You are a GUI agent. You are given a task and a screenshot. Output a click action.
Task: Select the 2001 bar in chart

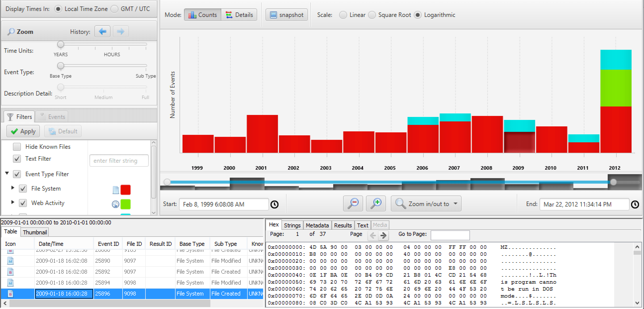tap(262, 134)
